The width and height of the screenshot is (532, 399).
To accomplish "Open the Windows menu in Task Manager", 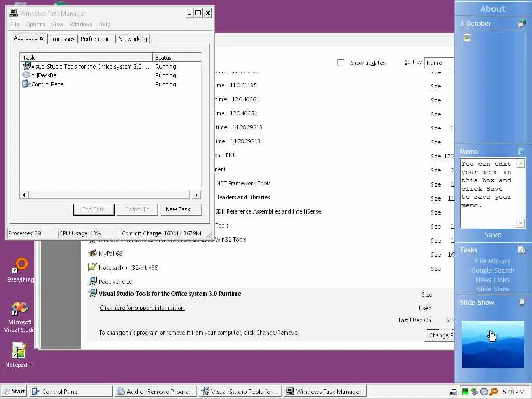I will click(x=81, y=24).
